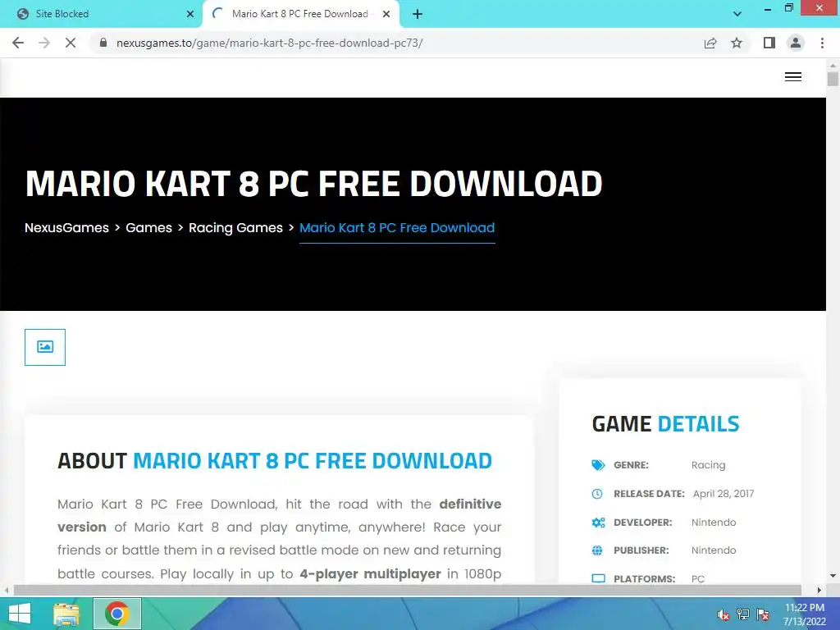Click the Platforms monitor icon
This screenshot has width=840, height=630.
pos(598,578)
